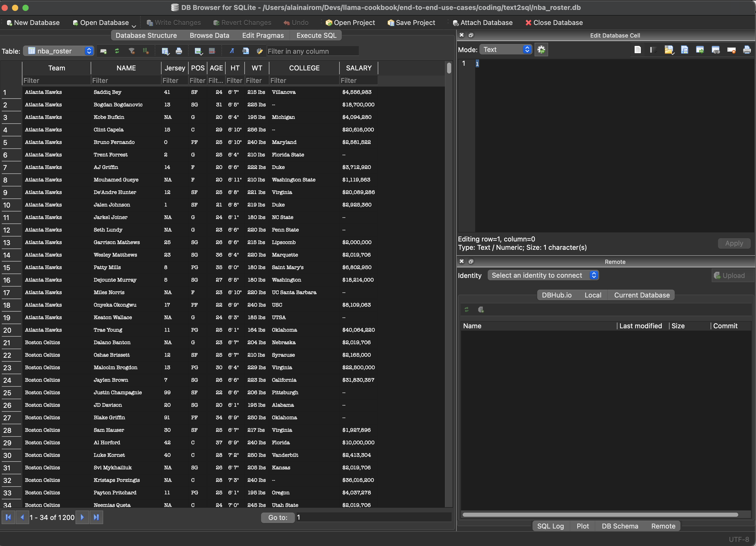The height and width of the screenshot is (546, 756).
Task: Open the SQL Log bottom tab
Action: click(x=550, y=526)
